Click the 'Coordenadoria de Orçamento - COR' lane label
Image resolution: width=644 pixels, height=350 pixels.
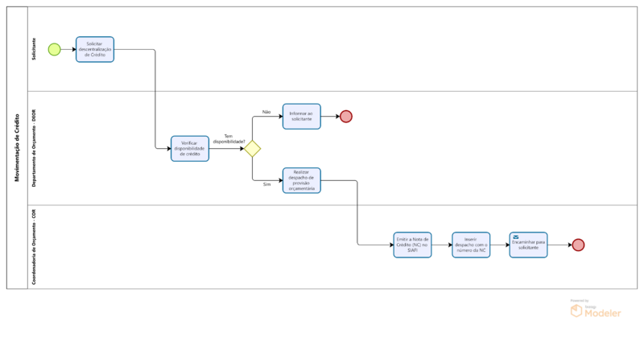click(34, 246)
